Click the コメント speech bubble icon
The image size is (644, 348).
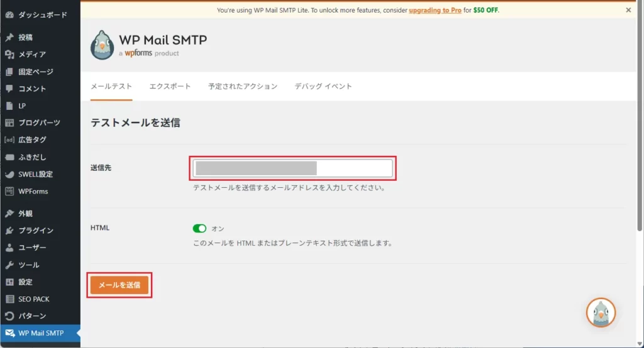click(9, 89)
